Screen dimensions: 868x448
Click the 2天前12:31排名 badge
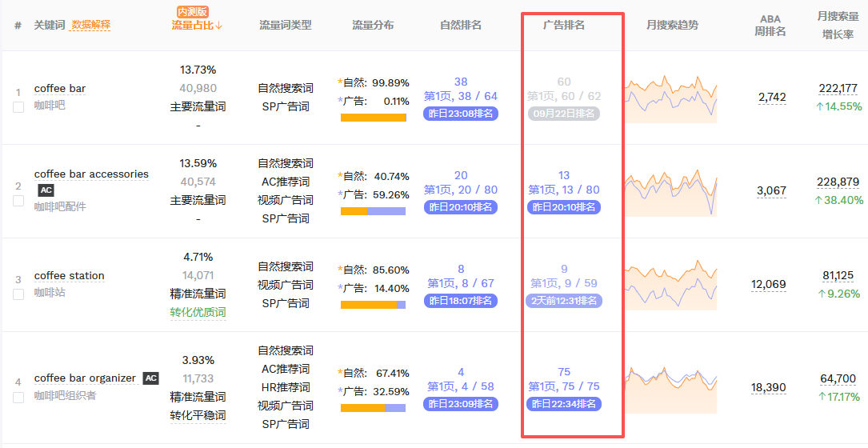563,301
